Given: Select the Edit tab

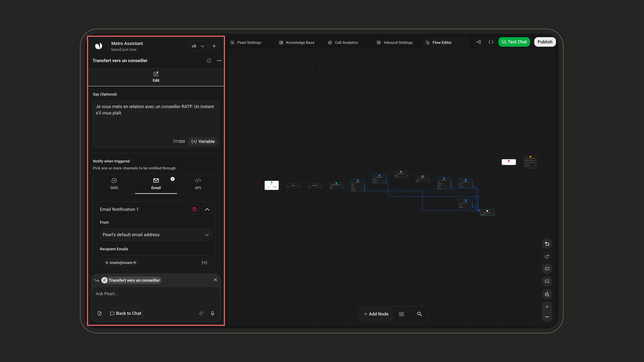Looking at the screenshot, I should (156, 77).
